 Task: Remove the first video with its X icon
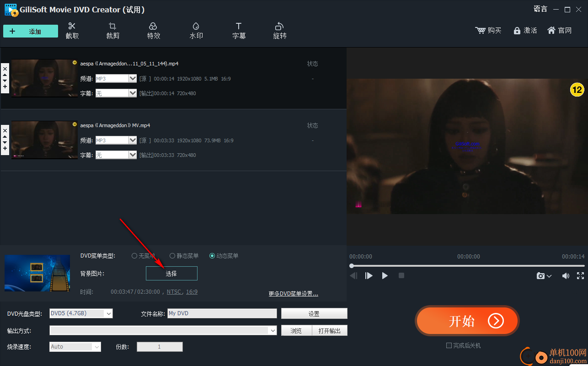[5, 69]
